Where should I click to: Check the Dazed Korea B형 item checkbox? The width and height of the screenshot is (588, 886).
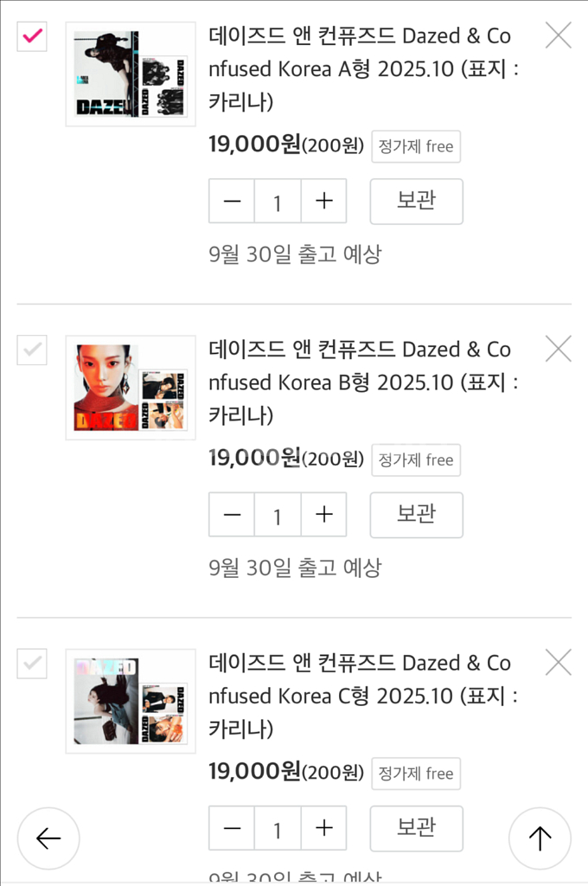[32, 350]
